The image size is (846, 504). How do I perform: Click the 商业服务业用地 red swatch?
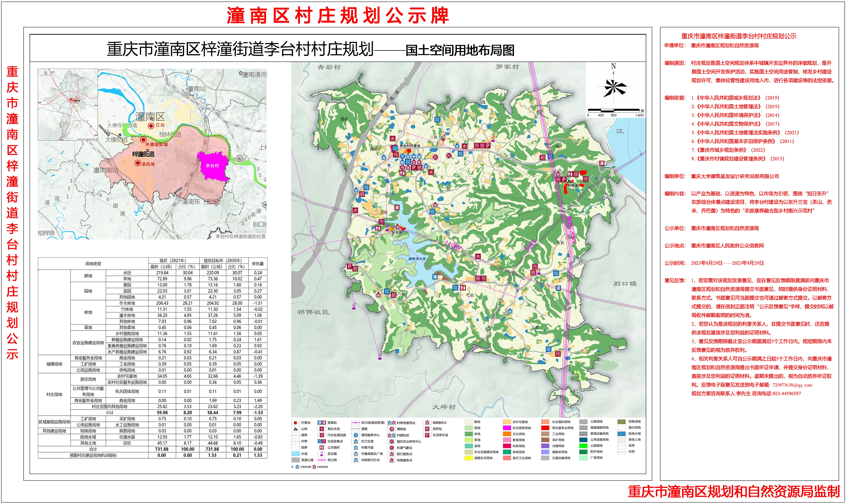[x=545, y=428]
